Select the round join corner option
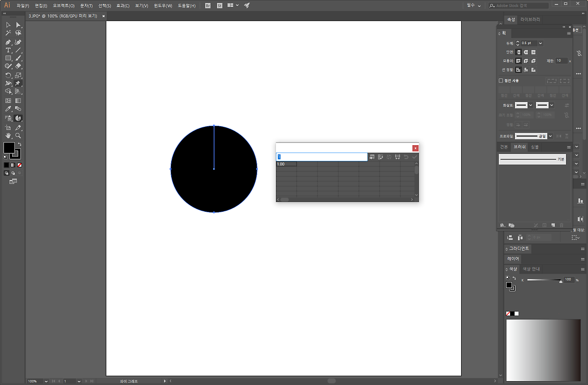588x385 pixels. tap(526, 61)
